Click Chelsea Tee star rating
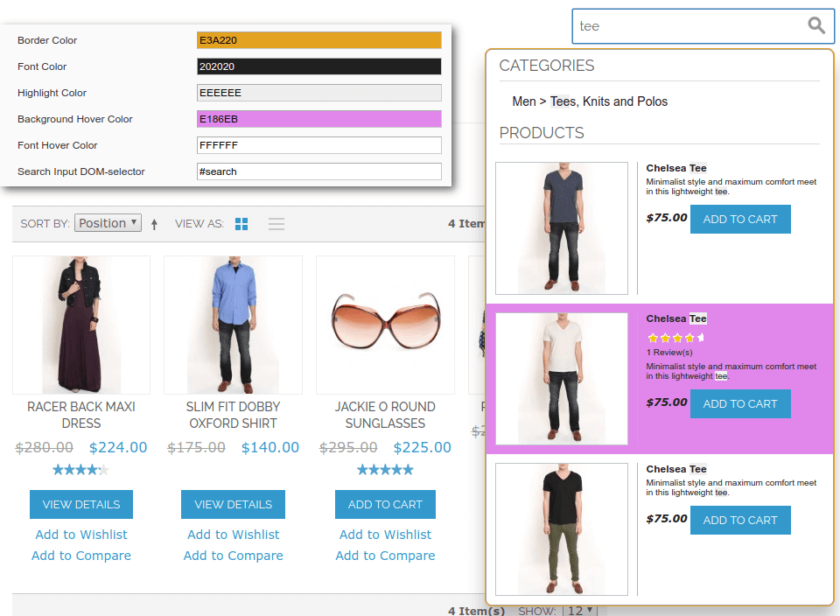This screenshot has width=840, height=616. pos(675,338)
